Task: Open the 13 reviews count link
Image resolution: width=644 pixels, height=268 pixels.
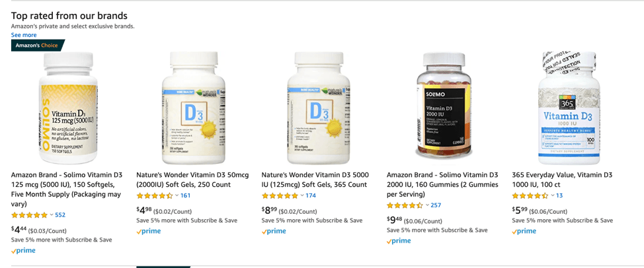Action: tap(559, 195)
